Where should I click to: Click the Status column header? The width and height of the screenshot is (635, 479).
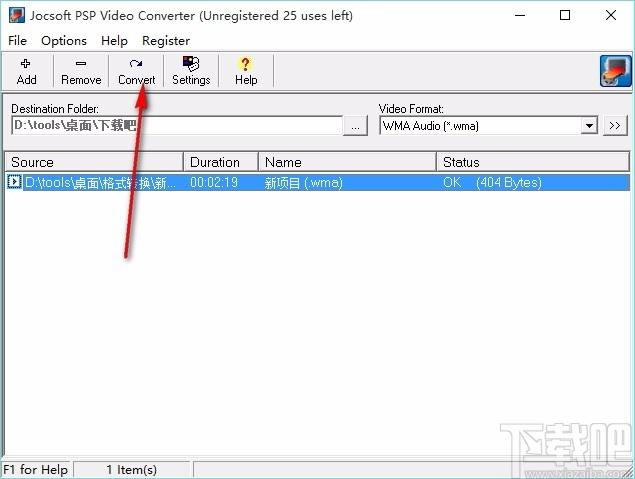point(533,162)
